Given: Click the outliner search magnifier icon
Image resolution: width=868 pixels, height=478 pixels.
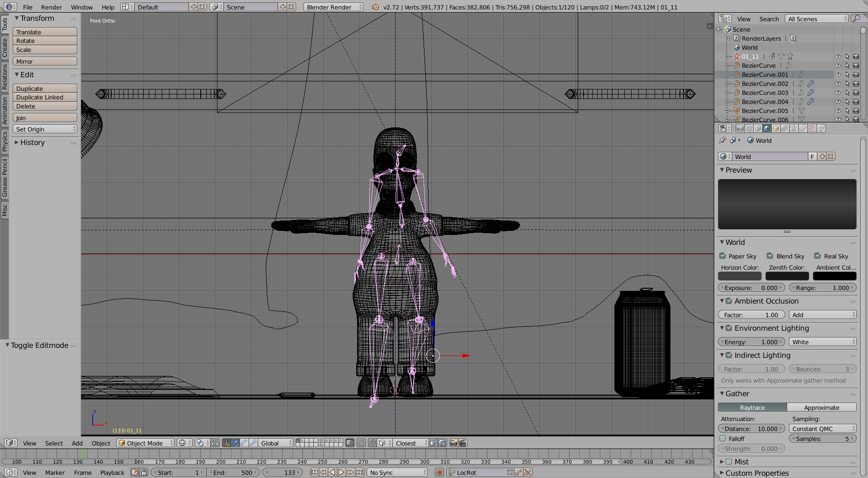Looking at the screenshot, I should point(856,19).
